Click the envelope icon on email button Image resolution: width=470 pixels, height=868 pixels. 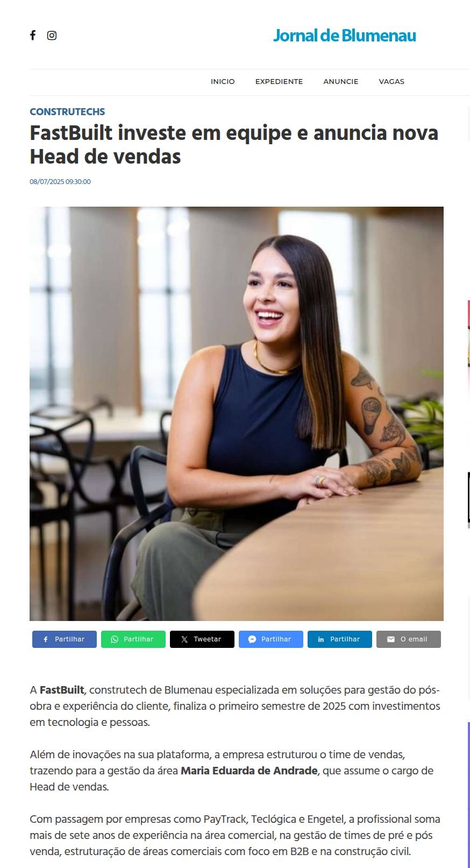click(391, 639)
